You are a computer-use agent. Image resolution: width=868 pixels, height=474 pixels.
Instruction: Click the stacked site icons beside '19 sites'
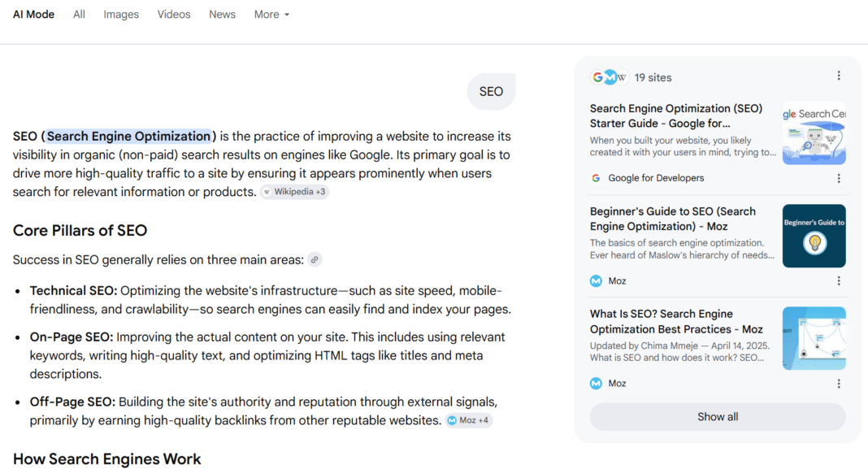coord(609,77)
